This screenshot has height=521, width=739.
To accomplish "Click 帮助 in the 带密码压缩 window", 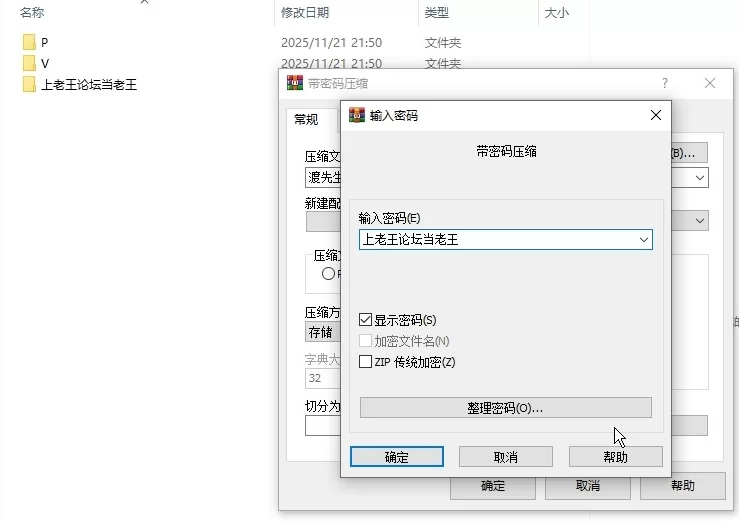I will coord(682,486).
